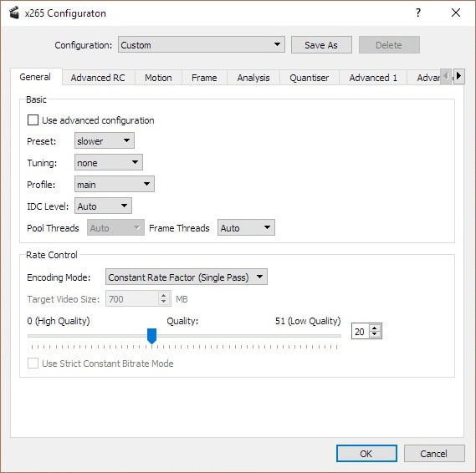
Task: Click the clapperboard app icon in title bar
Action: pos(14,13)
